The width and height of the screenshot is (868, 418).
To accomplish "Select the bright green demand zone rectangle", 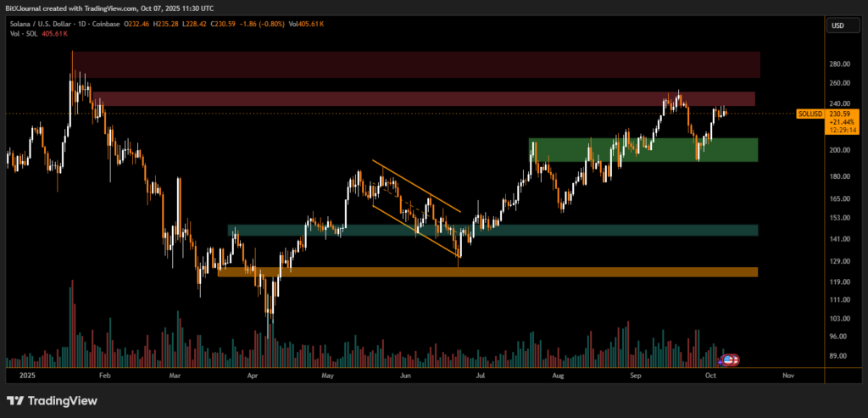I will click(x=643, y=150).
